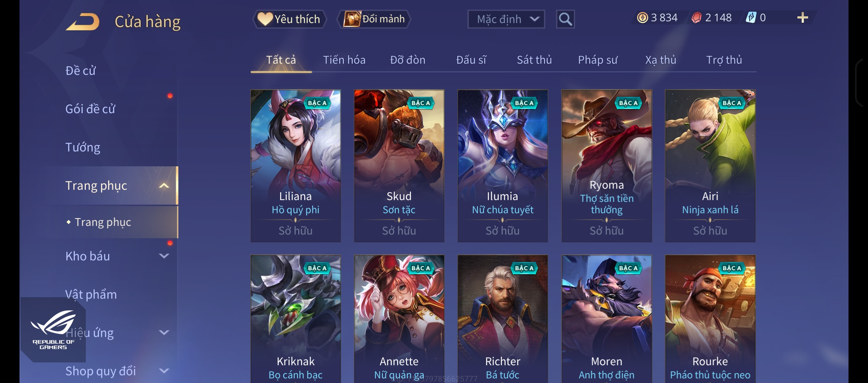The height and width of the screenshot is (383, 868).
Task: Open the Mặc định sort dropdown
Action: coord(506,19)
